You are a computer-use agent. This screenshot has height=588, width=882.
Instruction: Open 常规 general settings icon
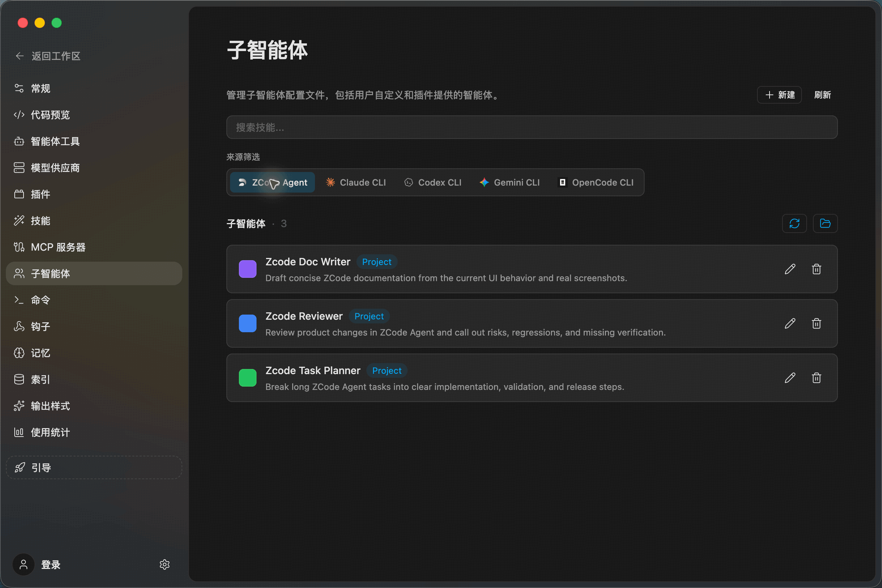19,88
